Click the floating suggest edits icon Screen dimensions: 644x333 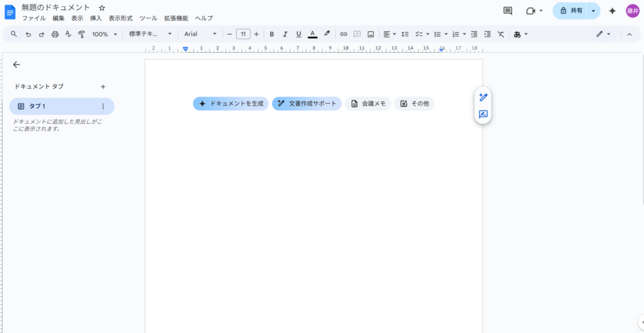coord(483,114)
